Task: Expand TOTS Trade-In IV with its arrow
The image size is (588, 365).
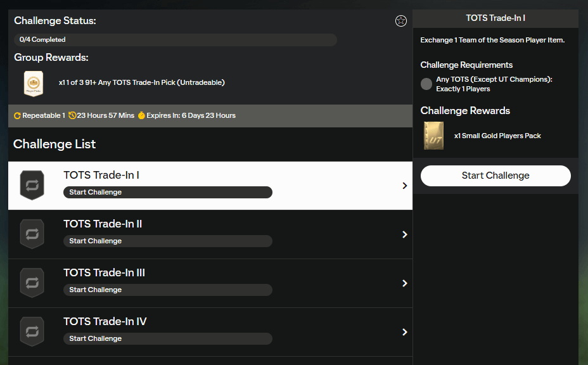Action: 404,331
